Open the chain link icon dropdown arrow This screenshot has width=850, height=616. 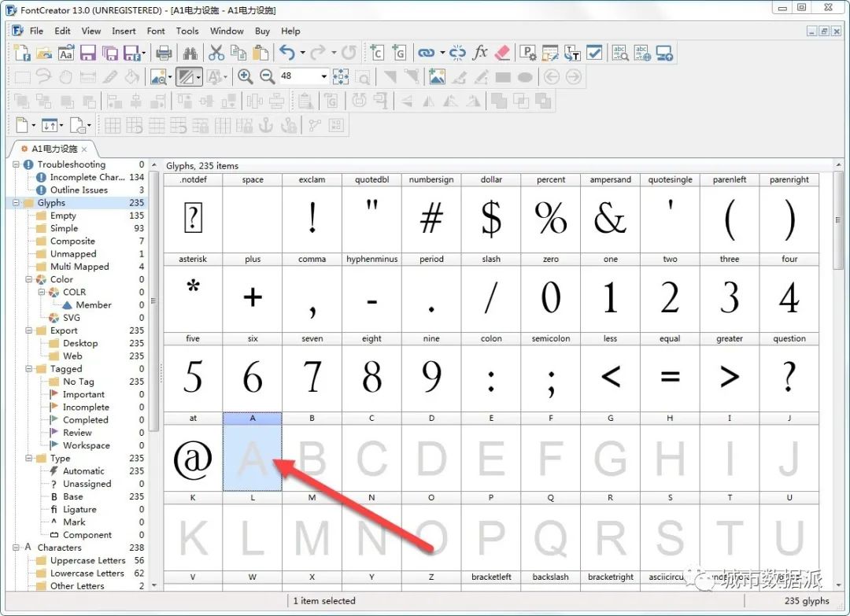click(442, 53)
